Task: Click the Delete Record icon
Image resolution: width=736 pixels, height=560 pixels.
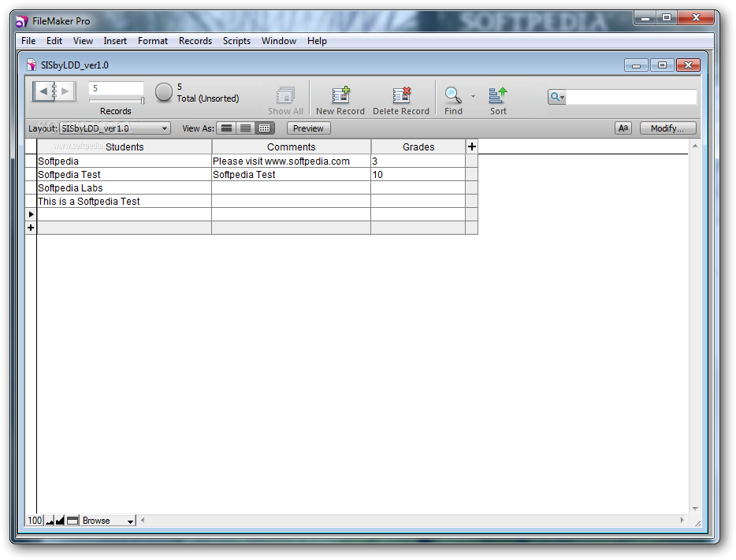Action: coord(402,95)
